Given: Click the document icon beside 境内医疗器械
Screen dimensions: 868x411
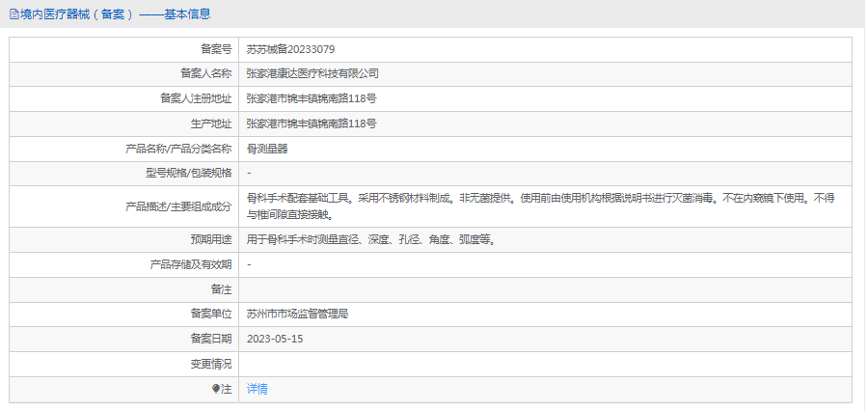Looking at the screenshot, I should point(14,14).
